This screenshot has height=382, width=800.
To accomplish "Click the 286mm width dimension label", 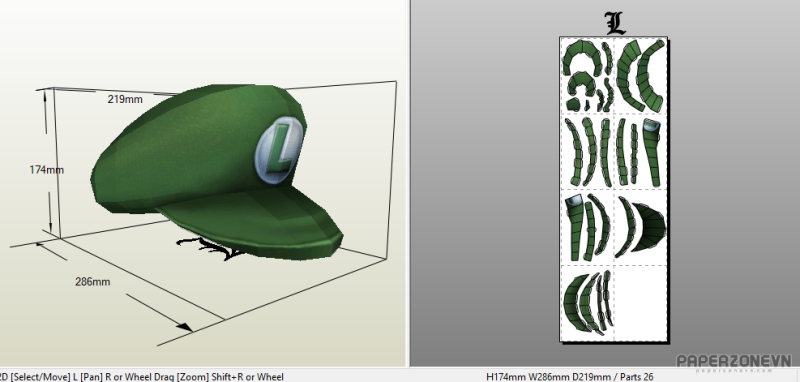I will point(93,282).
